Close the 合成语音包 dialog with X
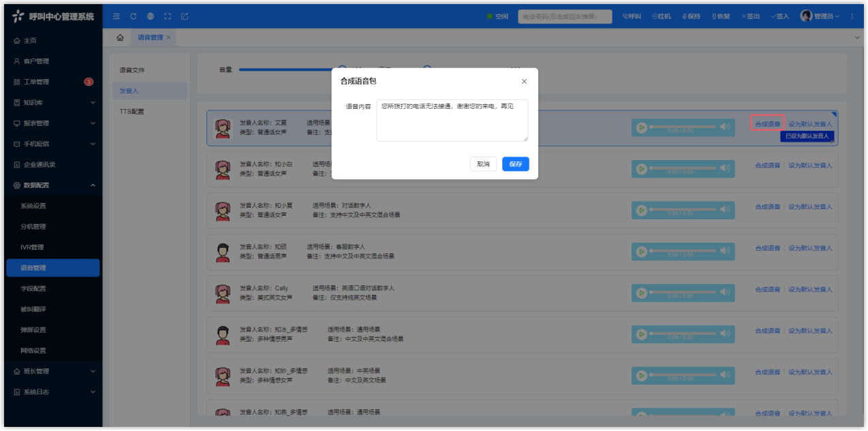This screenshot has width=868, height=431. pos(524,82)
